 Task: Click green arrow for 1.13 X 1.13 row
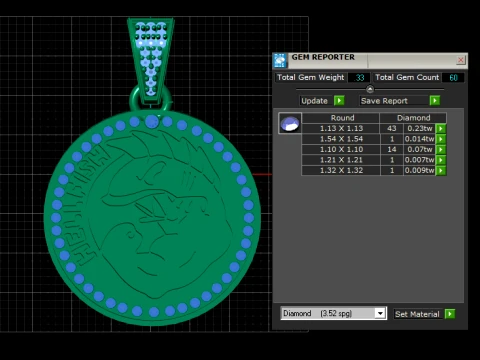[441, 128]
